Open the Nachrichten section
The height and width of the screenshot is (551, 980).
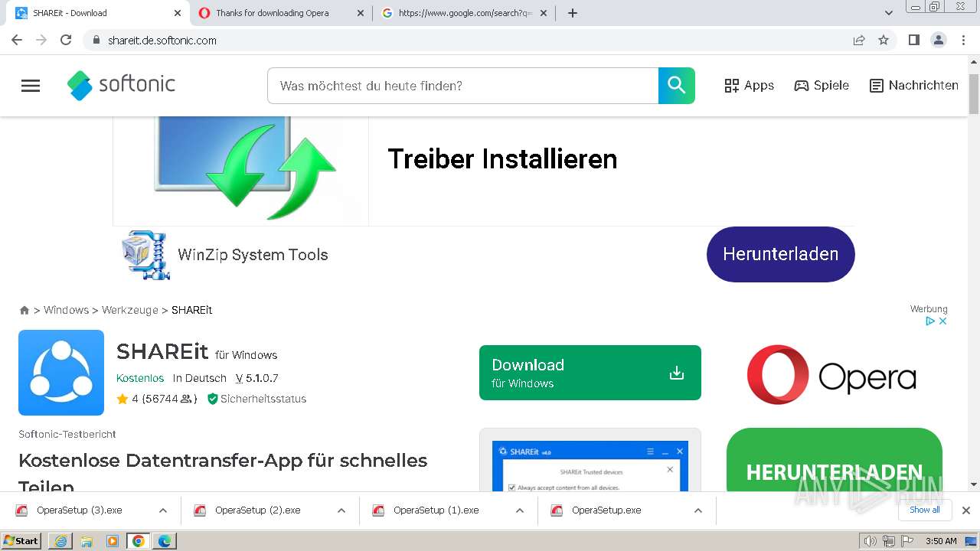click(914, 86)
